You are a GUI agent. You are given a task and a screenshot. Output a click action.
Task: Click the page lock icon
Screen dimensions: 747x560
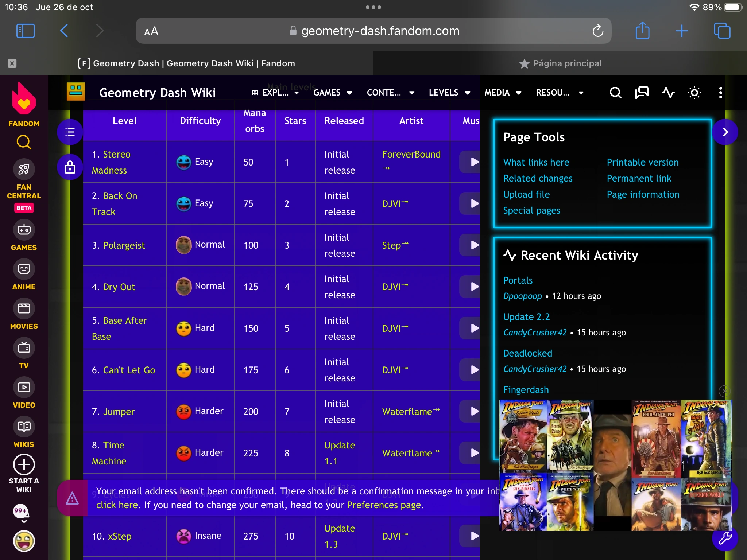pos(70,167)
